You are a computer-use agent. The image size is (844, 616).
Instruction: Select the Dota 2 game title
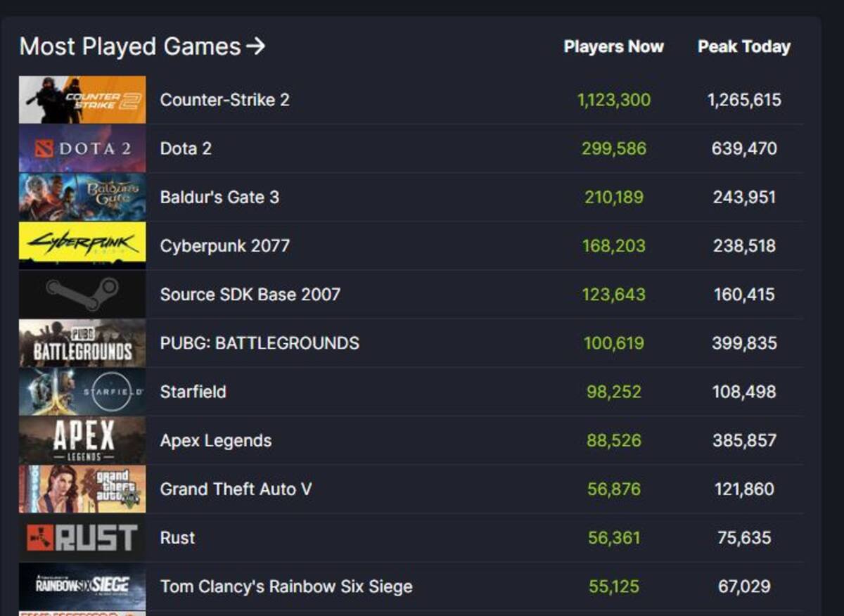[x=186, y=148]
